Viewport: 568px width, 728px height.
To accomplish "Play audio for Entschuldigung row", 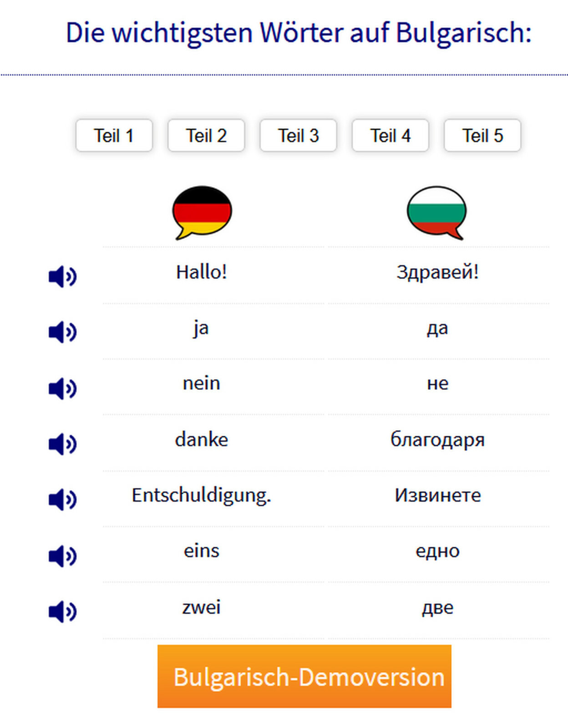I will tap(62, 499).
